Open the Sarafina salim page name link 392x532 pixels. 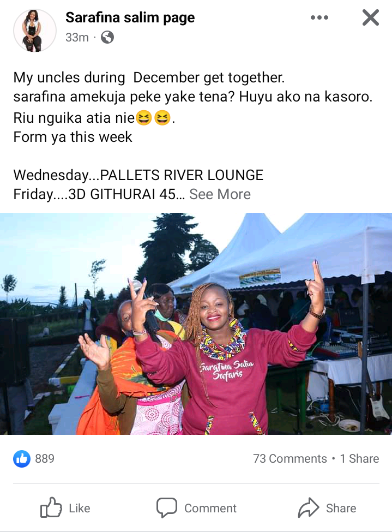pyautogui.click(x=130, y=17)
